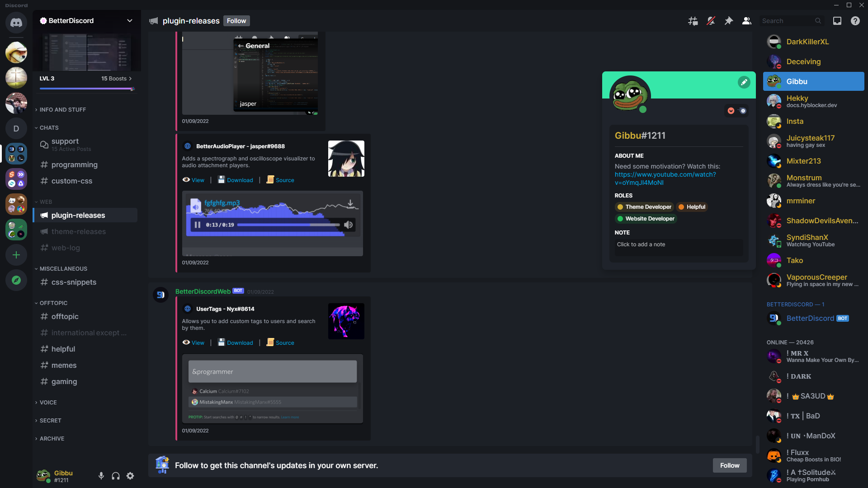Open the notification settings bell icon

(710, 21)
